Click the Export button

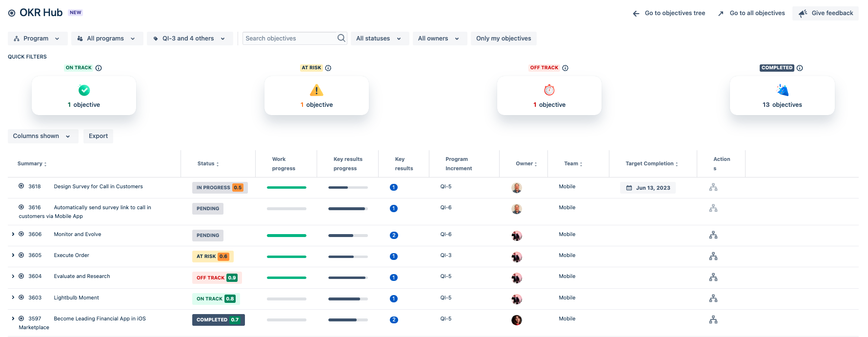pyautogui.click(x=98, y=136)
